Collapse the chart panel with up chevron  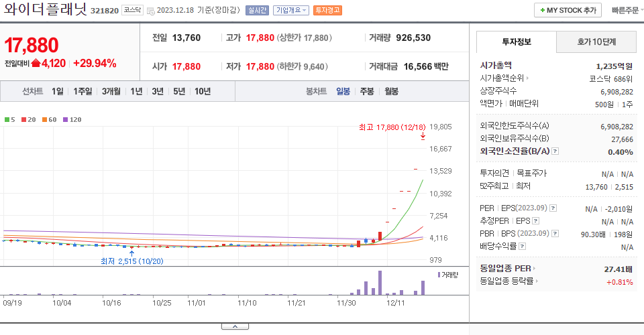[235, 326]
